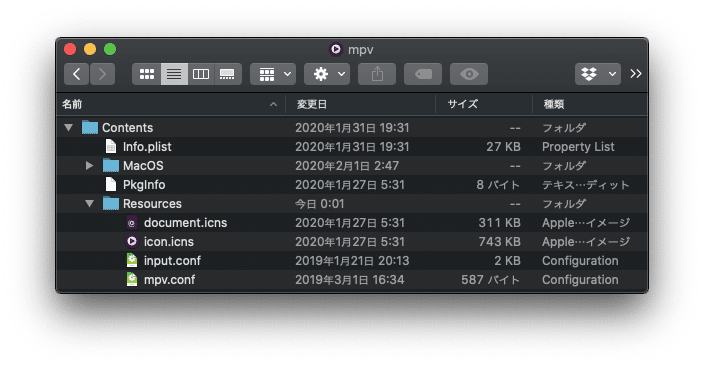The width and height of the screenshot is (704, 367).
Task: Click the フォルダ kind of Resources row
Action: pos(564,204)
